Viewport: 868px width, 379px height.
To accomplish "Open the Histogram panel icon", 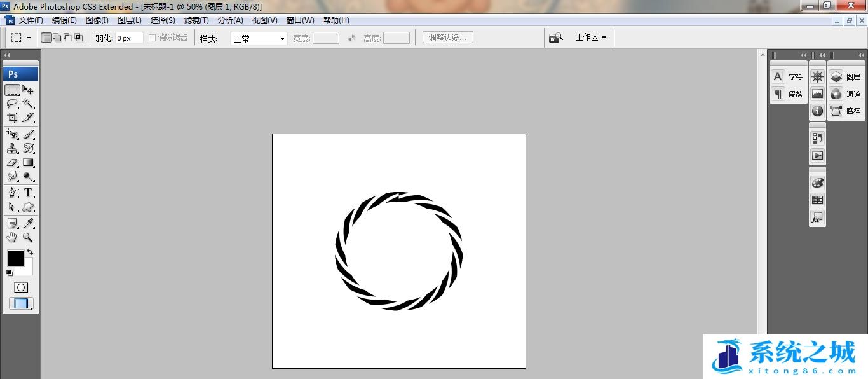I will 817,94.
